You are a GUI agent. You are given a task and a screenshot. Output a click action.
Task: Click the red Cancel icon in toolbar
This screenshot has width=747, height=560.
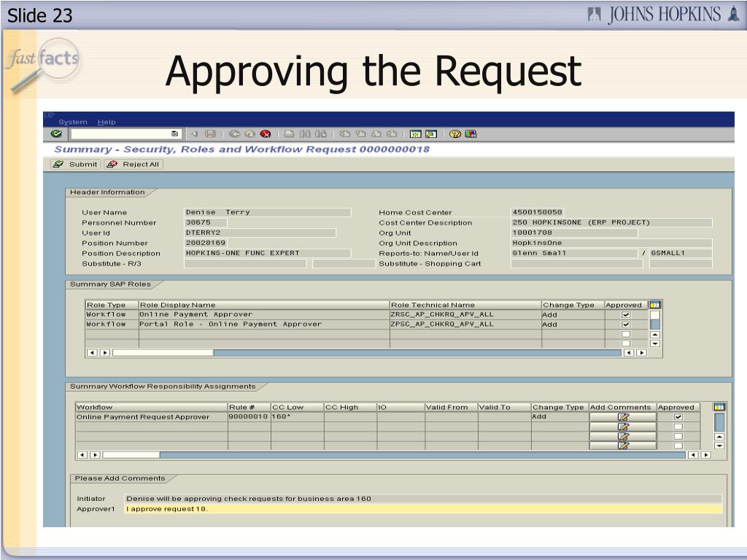pyautogui.click(x=266, y=134)
